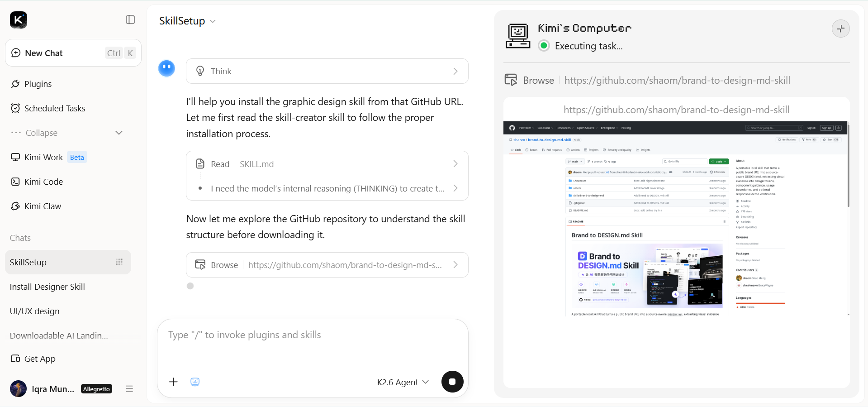Expand the Browse step in the chat
868x407 pixels.
coord(327,265)
